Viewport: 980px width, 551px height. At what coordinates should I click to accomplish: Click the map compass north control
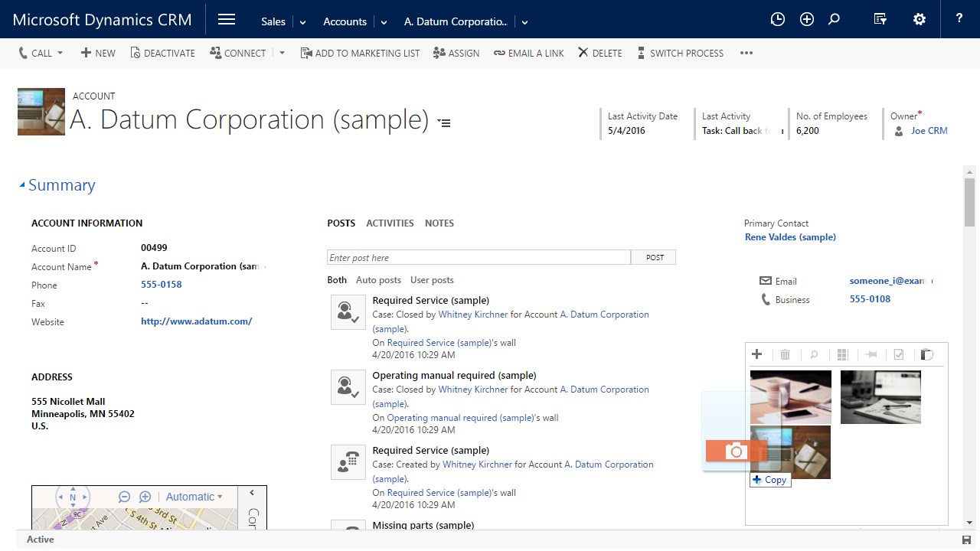(73, 497)
